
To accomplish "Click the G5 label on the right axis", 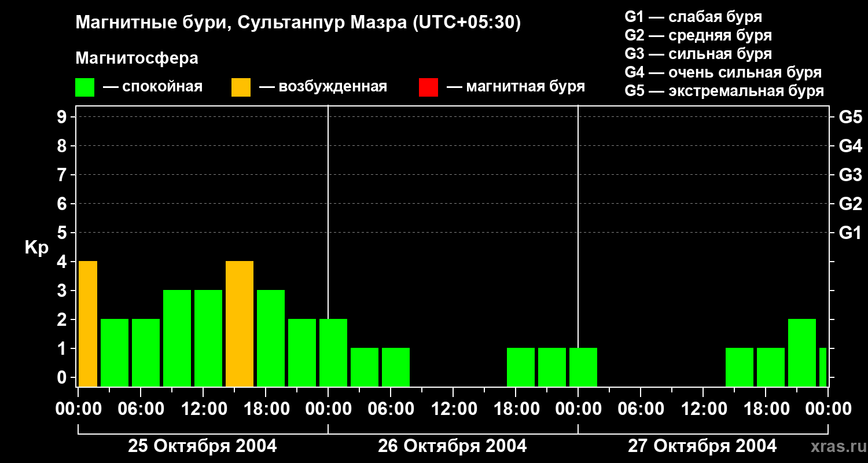I will pyautogui.click(x=850, y=117).
